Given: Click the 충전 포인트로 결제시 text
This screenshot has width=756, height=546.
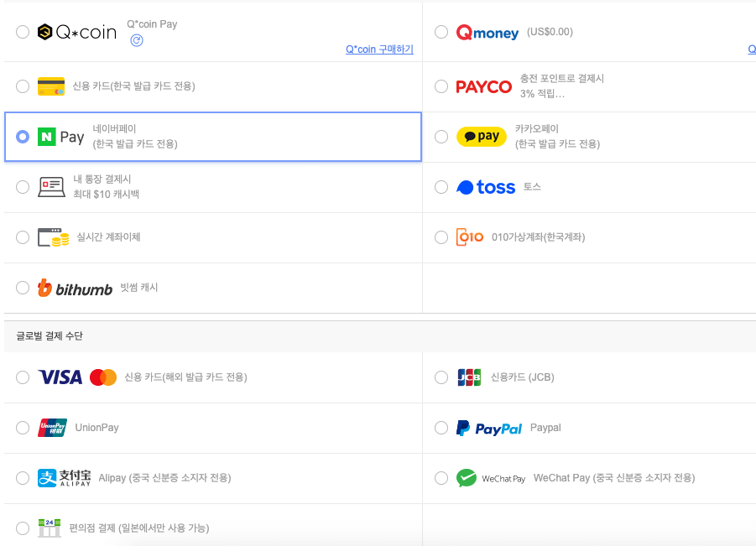Looking at the screenshot, I should coord(561,79).
